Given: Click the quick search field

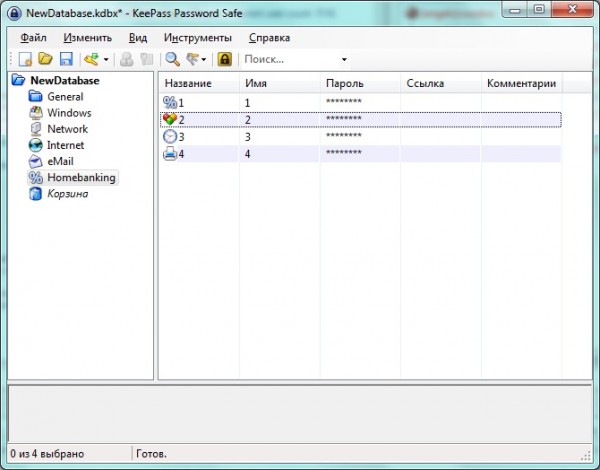Looking at the screenshot, I should [291, 59].
